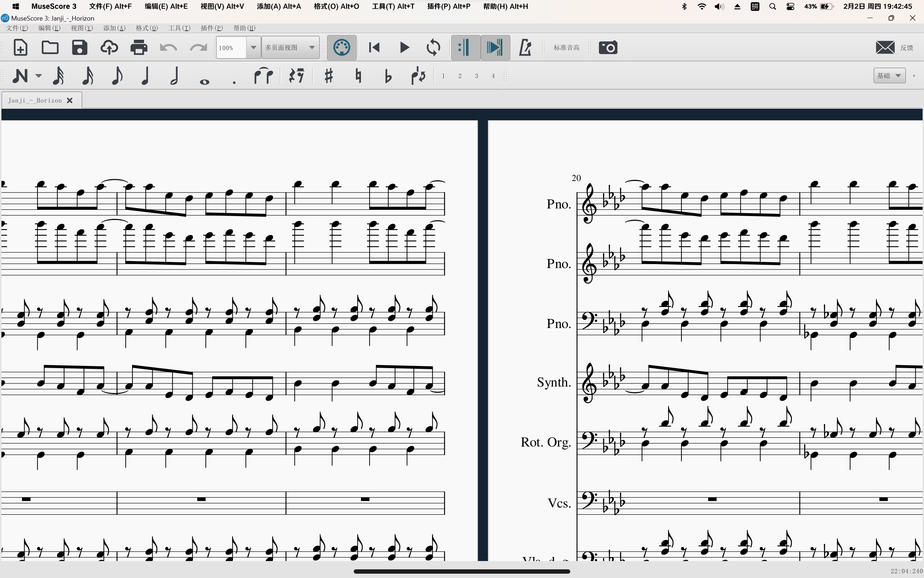Viewport: 924px width, 578px height.
Task: Open the workspace dropdown
Action: point(889,76)
